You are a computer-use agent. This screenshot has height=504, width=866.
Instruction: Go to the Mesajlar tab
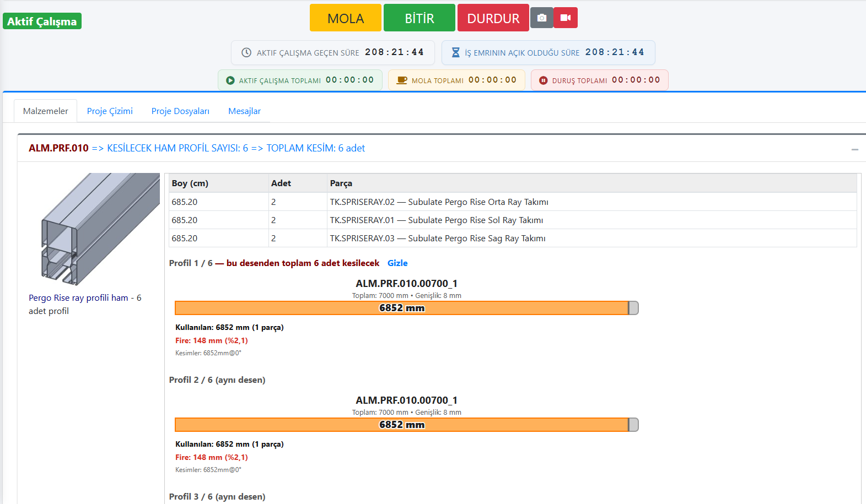click(x=244, y=111)
